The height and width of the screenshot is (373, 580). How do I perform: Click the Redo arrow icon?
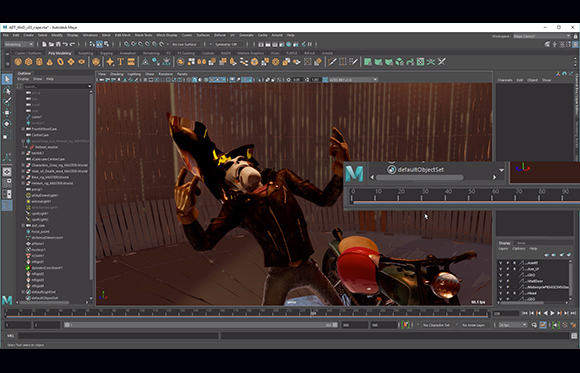[x=72, y=44]
